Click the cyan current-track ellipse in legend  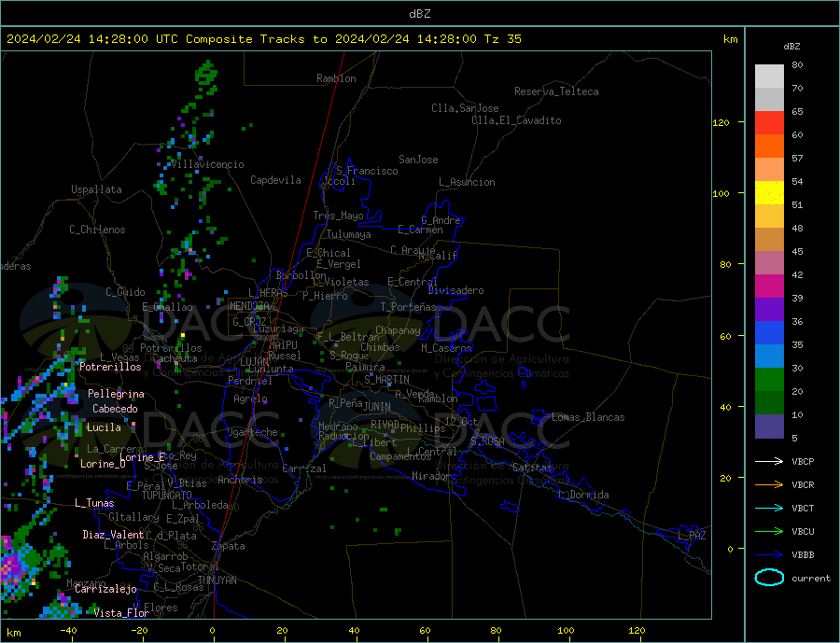click(769, 578)
